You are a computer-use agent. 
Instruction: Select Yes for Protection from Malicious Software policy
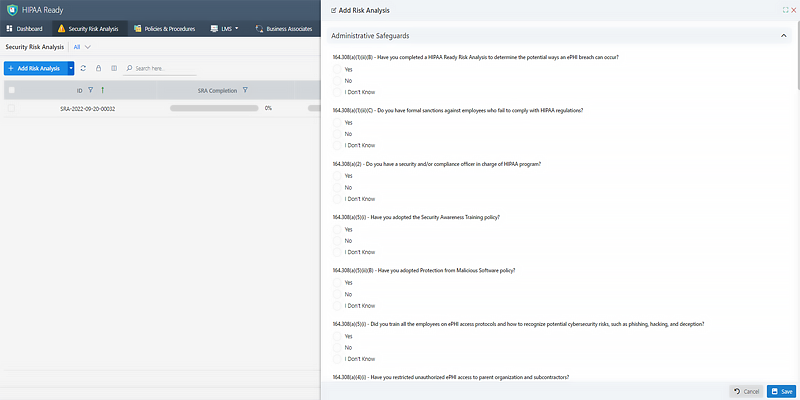coord(337,283)
